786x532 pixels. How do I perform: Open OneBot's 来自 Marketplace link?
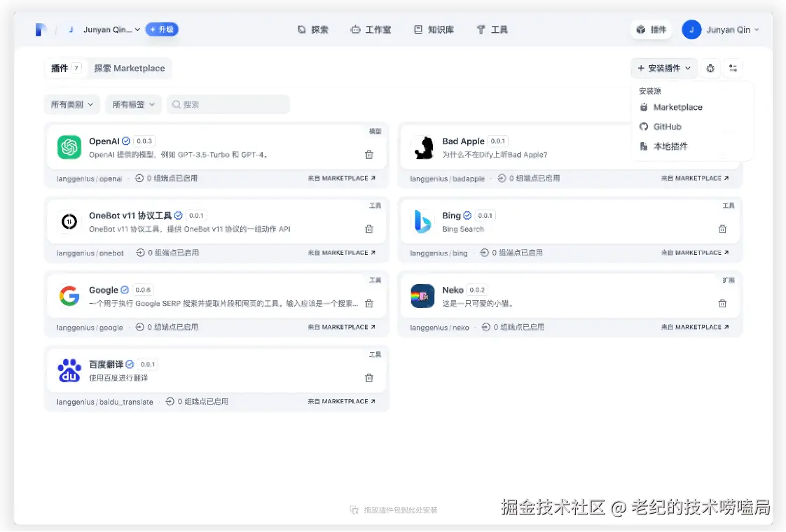[341, 253]
